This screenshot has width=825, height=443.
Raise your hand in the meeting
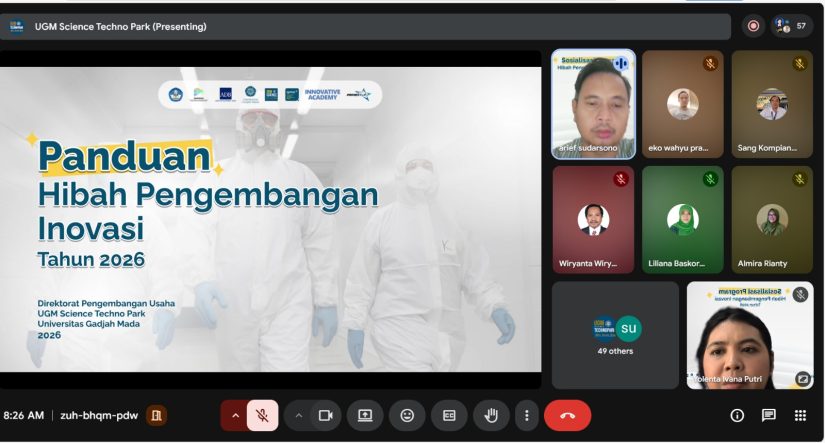pos(491,415)
